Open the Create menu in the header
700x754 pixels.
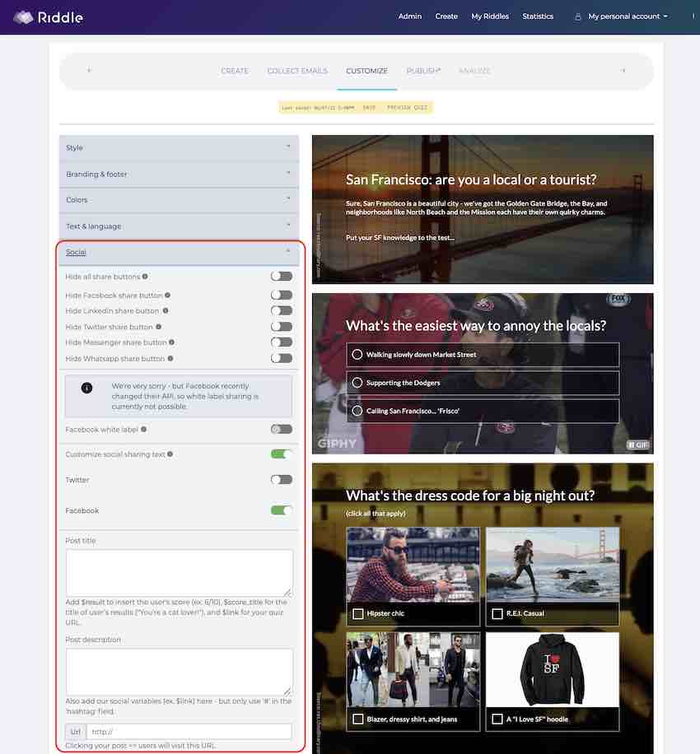pyautogui.click(x=446, y=16)
